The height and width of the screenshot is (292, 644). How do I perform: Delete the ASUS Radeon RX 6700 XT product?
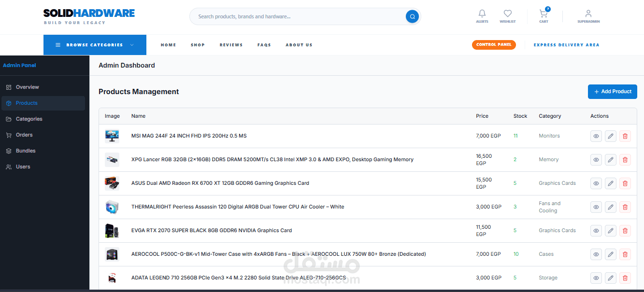(x=625, y=183)
